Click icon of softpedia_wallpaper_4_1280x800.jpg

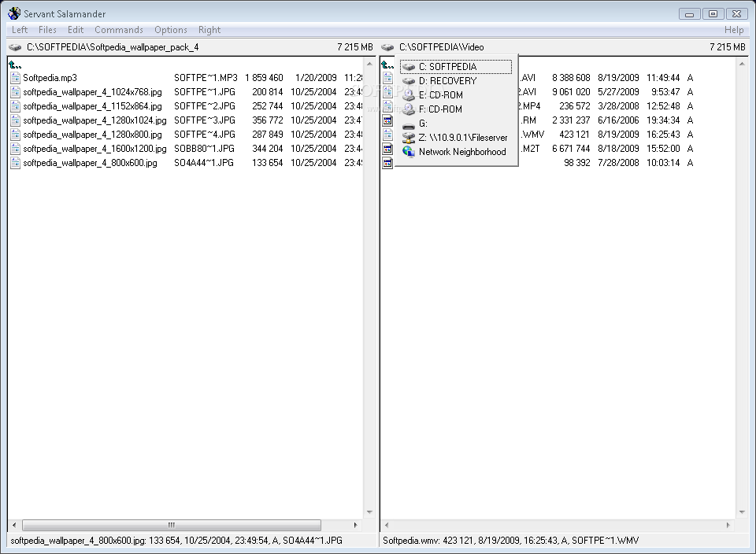(15, 135)
